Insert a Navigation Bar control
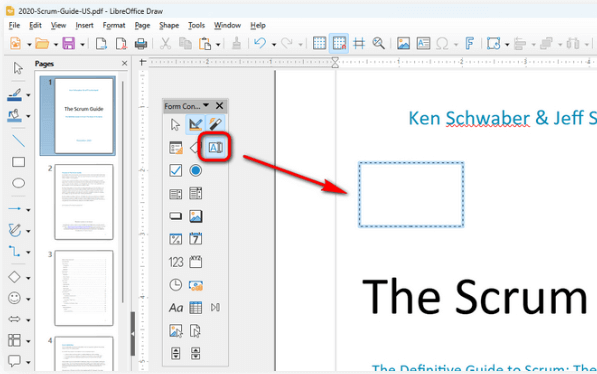This screenshot has height=374, width=597. pyautogui.click(x=215, y=308)
